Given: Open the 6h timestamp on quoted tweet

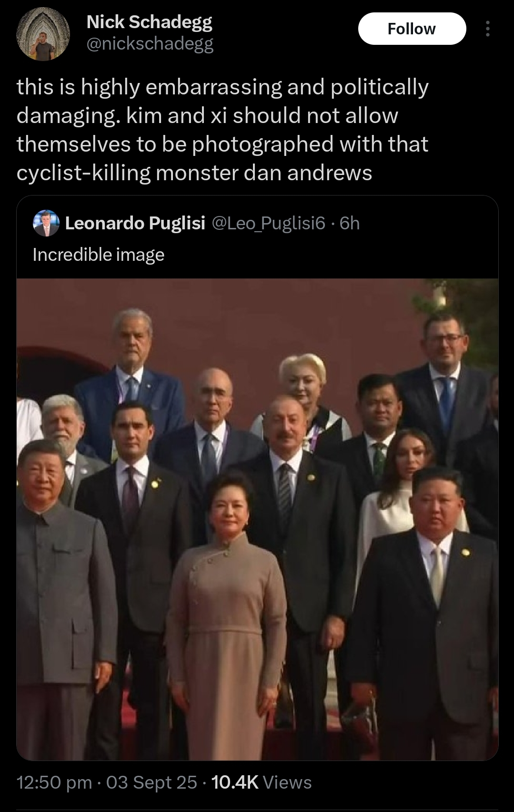Looking at the screenshot, I should pyautogui.click(x=349, y=223).
